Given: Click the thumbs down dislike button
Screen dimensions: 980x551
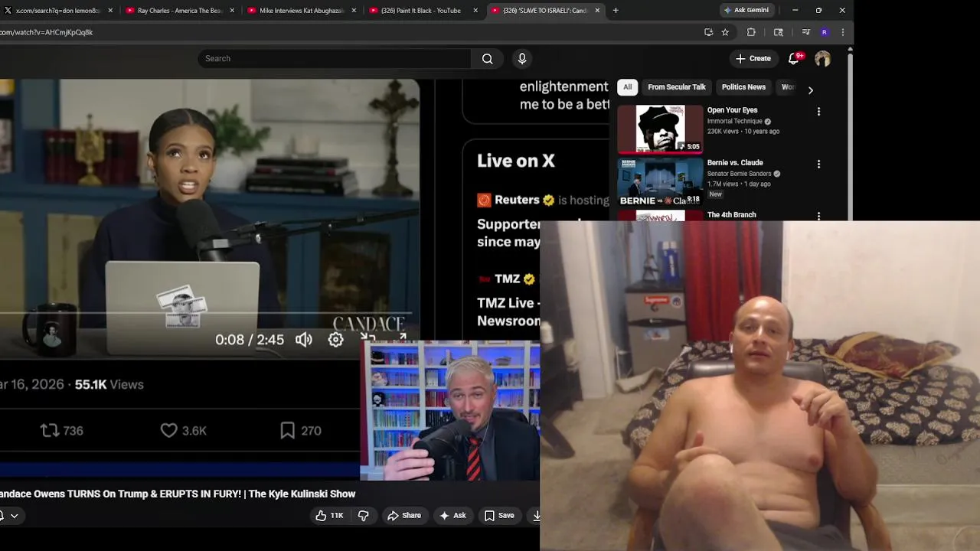Looking at the screenshot, I should (x=364, y=516).
